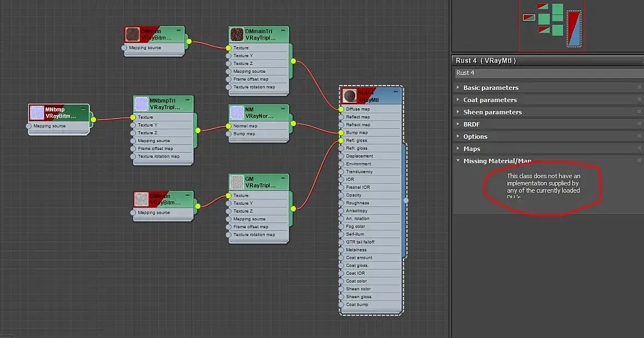Click the Rust 4 VRayMtl material preview sphere
Image resolution: width=644 pixels, height=338 pixels.
[350, 96]
